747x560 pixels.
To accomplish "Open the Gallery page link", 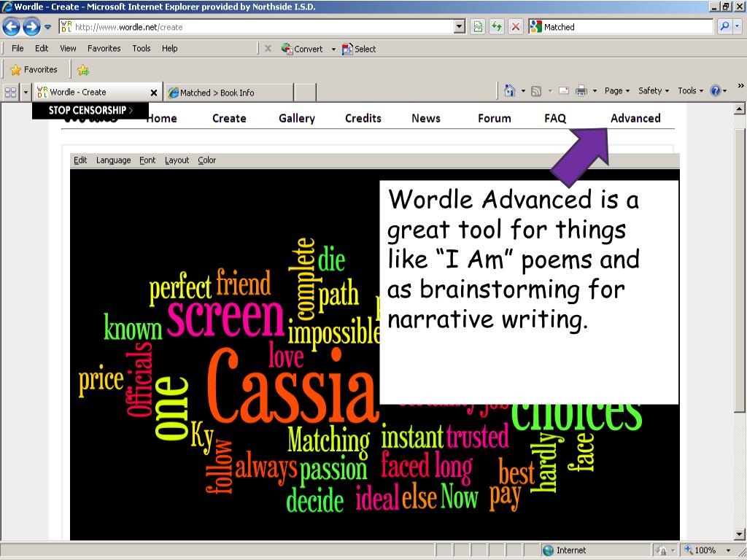I will point(297,119).
